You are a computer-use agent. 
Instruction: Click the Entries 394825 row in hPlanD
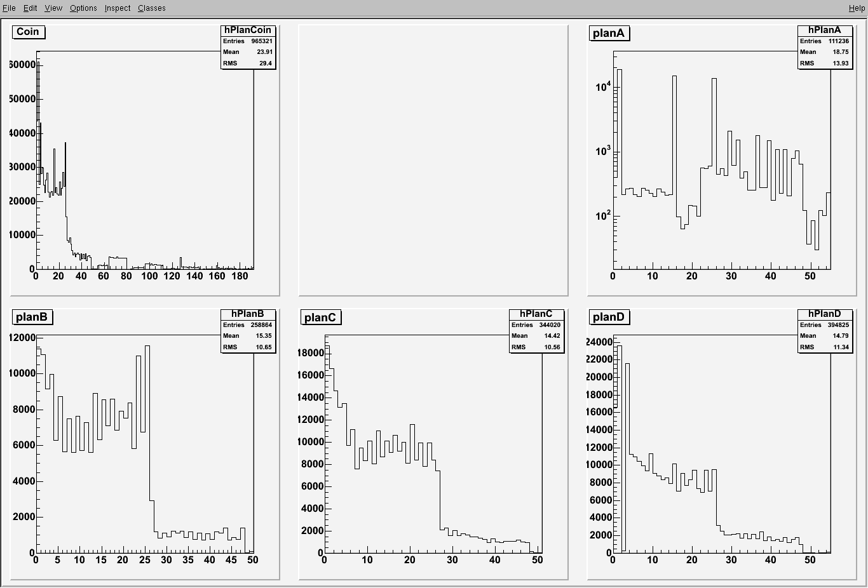825,324
